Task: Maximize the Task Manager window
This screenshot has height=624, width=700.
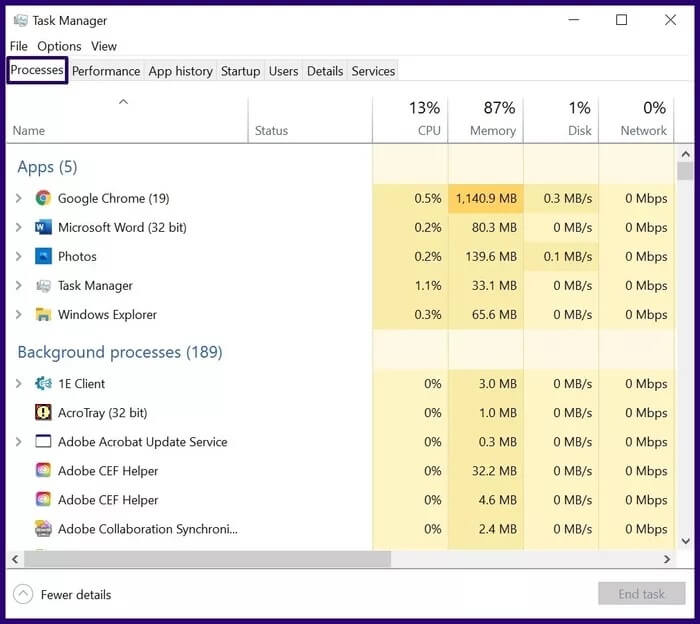Action: [621, 20]
